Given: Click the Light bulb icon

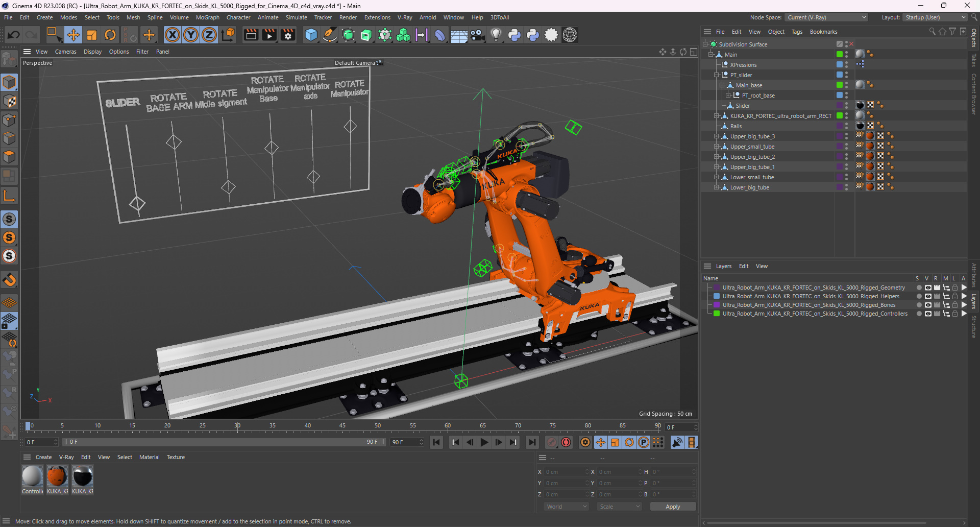Looking at the screenshot, I should click(x=496, y=35).
